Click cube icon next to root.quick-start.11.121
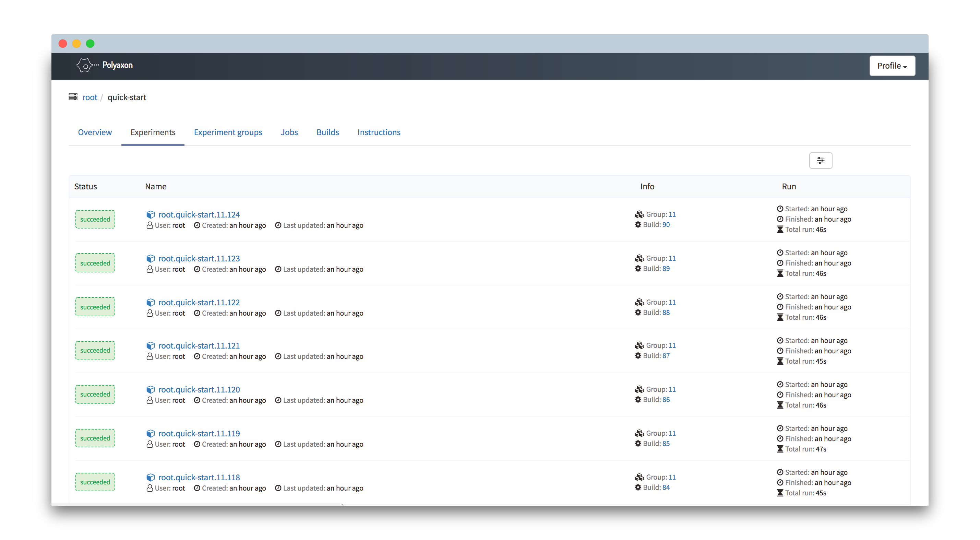980x540 pixels. tap(151, 346)
